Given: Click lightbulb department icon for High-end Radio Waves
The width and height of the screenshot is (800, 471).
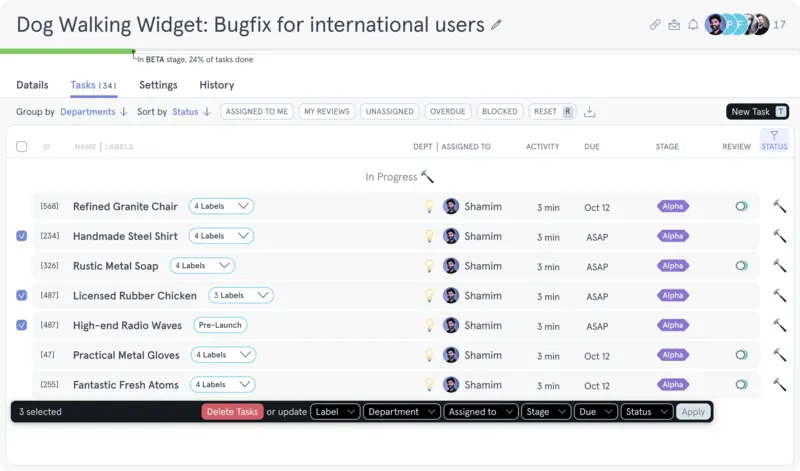Looking at the screenshot, I should point(430,325).
